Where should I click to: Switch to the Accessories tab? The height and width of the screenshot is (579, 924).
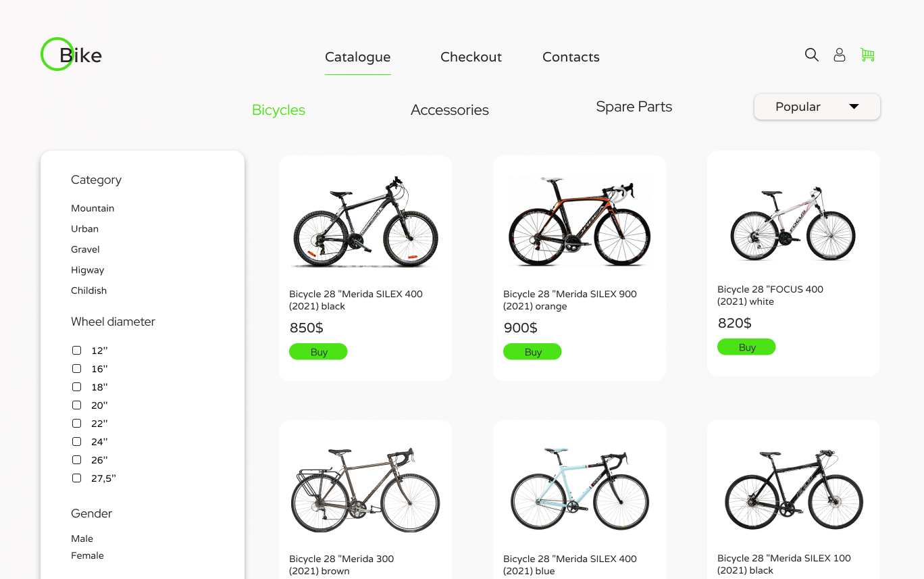pyautogui.click(x=450, y=110)
